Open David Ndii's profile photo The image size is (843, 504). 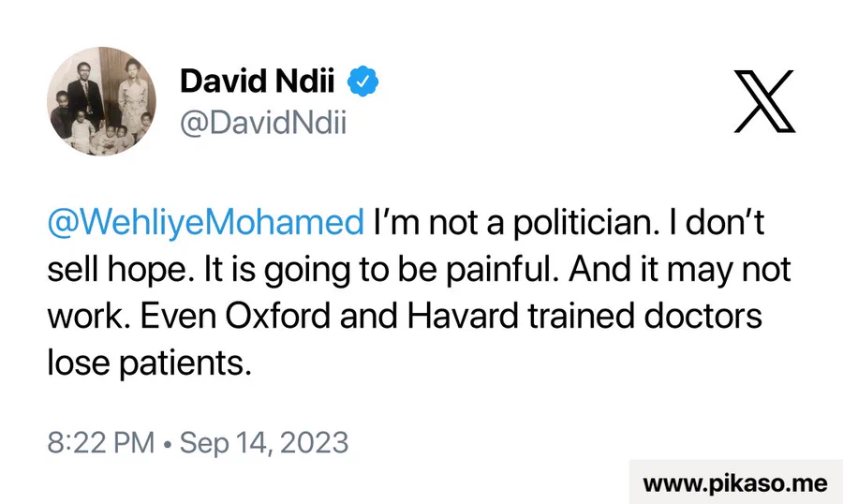pyautogui.click(x=101, y=101)
